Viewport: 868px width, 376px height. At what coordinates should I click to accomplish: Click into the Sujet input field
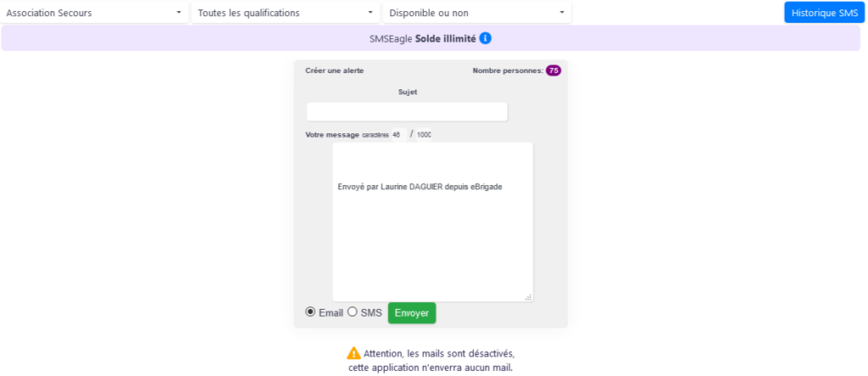click(x=407, y=111)
